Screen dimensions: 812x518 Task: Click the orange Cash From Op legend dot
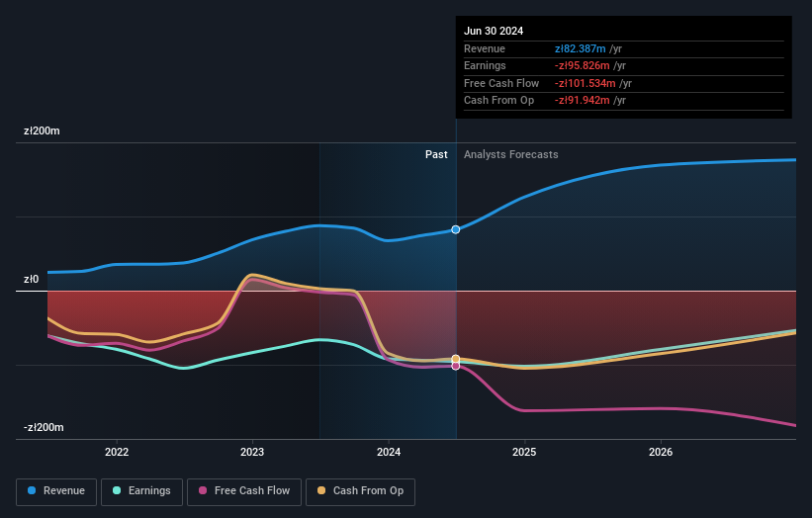[321, 490]
